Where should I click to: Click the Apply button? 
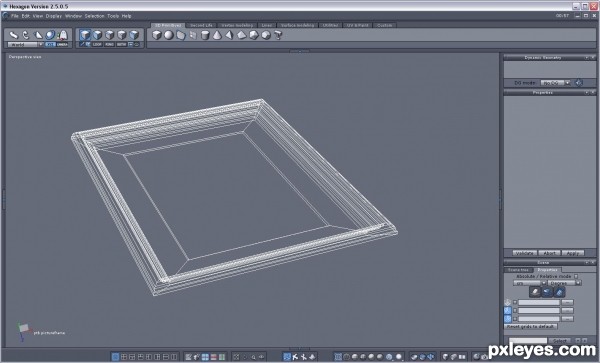coord(573,253)
